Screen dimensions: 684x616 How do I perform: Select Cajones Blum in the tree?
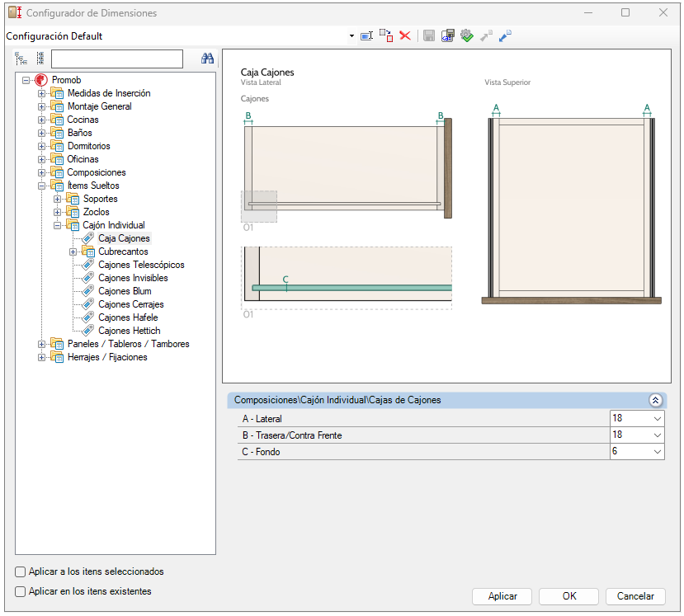point(125,291)
